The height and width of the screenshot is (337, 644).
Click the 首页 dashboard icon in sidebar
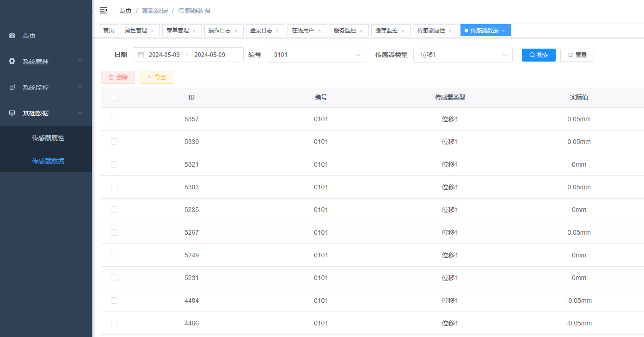(x=12, y=36)
